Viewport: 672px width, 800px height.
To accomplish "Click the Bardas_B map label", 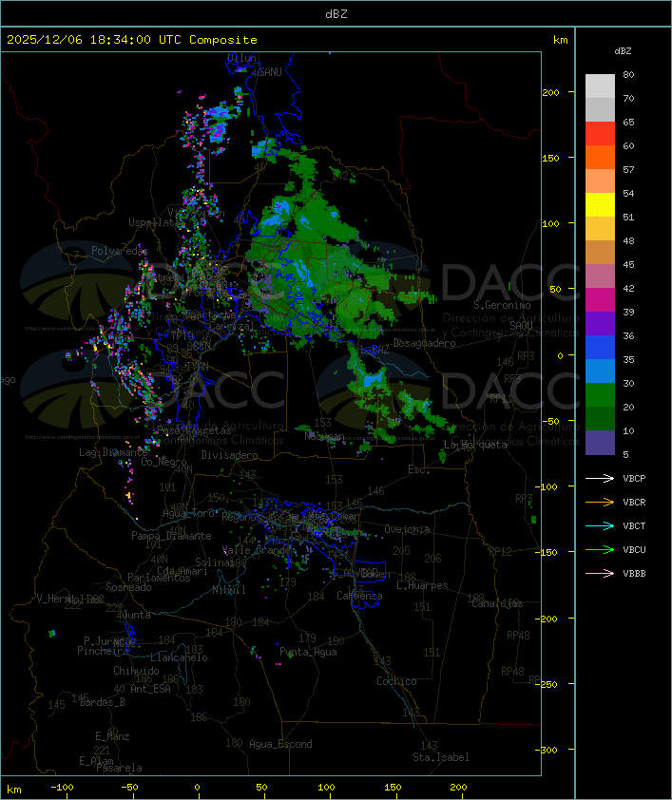I will click(102, 702).
